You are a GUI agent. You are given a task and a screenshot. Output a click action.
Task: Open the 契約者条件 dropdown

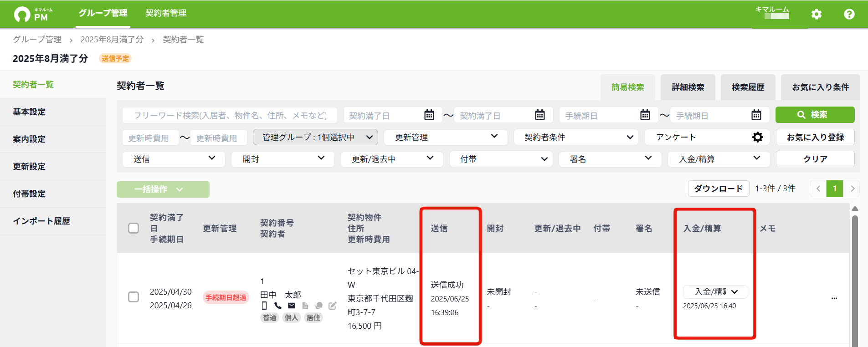(576, 137)
